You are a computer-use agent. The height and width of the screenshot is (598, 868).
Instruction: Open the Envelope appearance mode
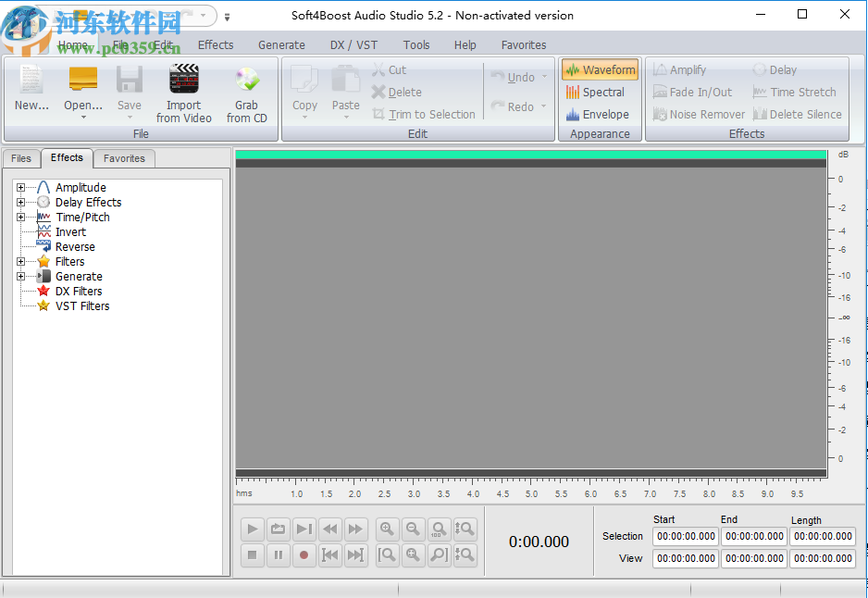point(599,114)
